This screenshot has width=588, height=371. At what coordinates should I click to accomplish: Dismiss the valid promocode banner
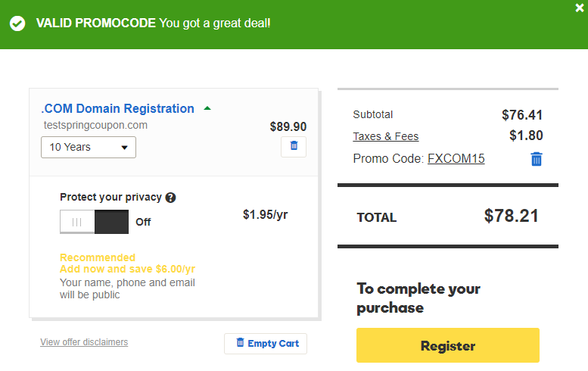pos(580,8)
